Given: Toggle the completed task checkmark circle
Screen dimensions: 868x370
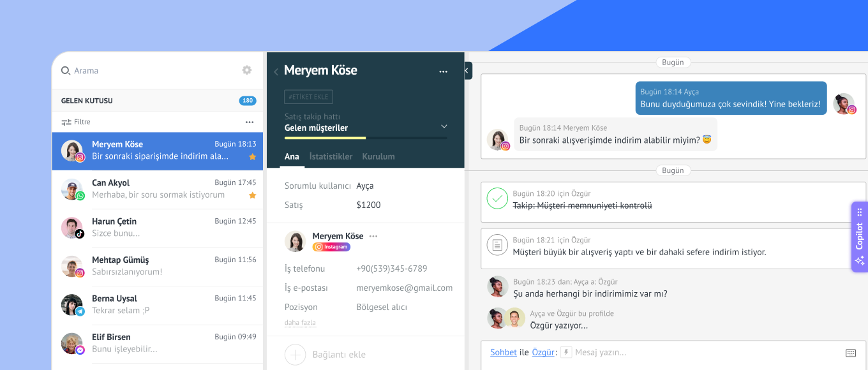Looking at the screenshot, I should (497, 198).
